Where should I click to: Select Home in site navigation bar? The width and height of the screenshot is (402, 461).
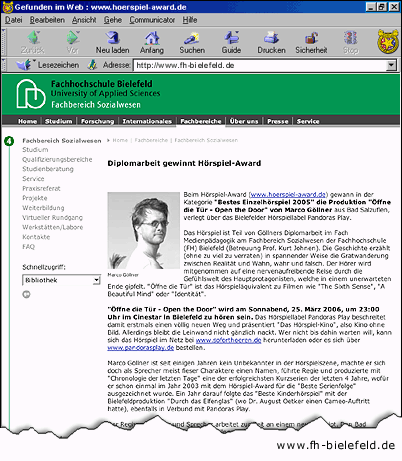click(27, 121)
